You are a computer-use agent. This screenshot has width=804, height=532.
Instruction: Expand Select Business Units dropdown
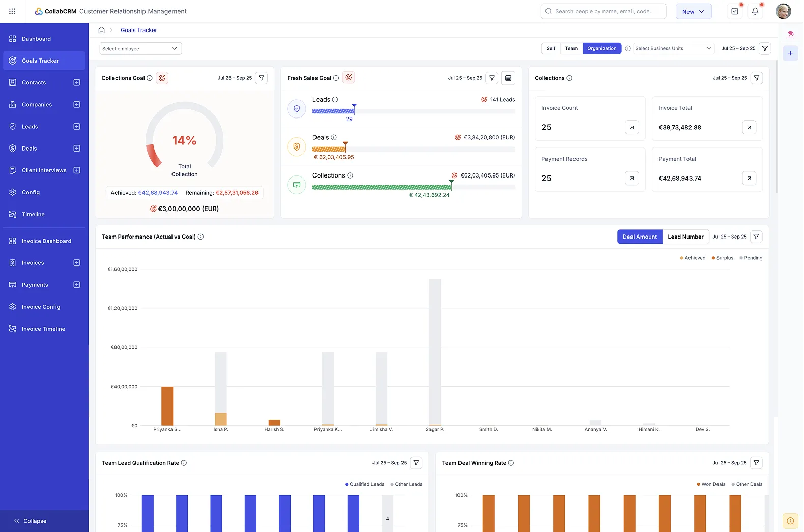pos(673,49)
